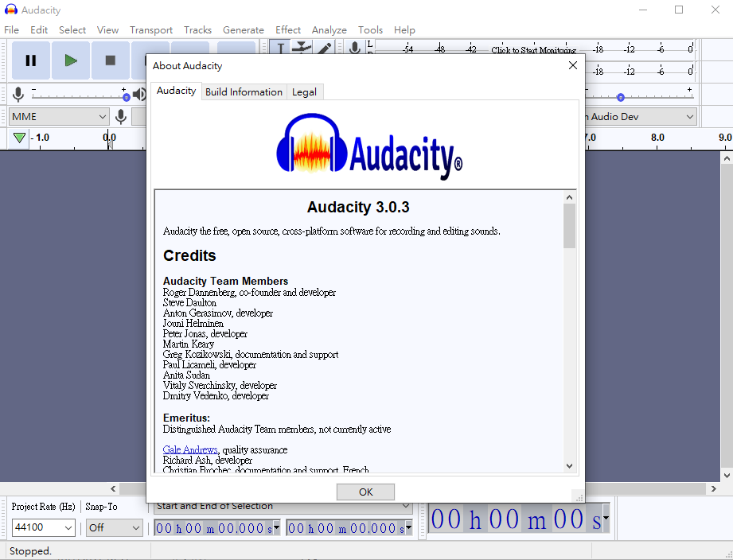Open the MME audio host dropdown

coord(59,117)
